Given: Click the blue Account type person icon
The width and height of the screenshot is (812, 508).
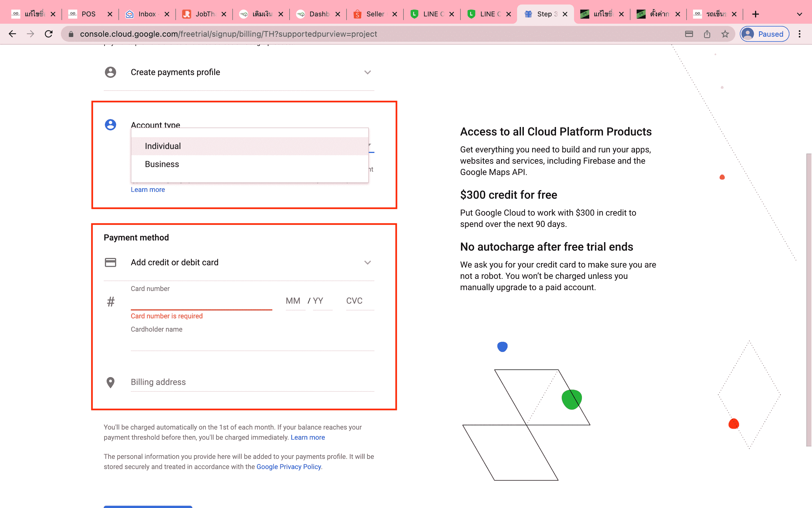Looking at the screenshot, I should (111, 125).
